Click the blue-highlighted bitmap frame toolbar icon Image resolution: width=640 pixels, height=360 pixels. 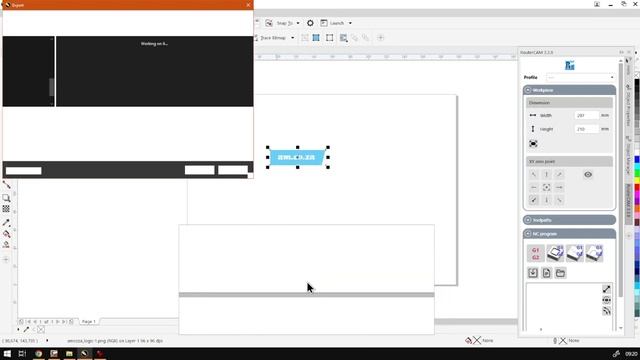click(316, 38)
